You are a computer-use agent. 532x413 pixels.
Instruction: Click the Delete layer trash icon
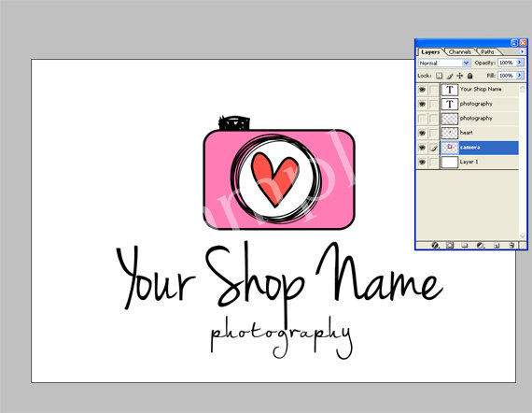point(511,245)
